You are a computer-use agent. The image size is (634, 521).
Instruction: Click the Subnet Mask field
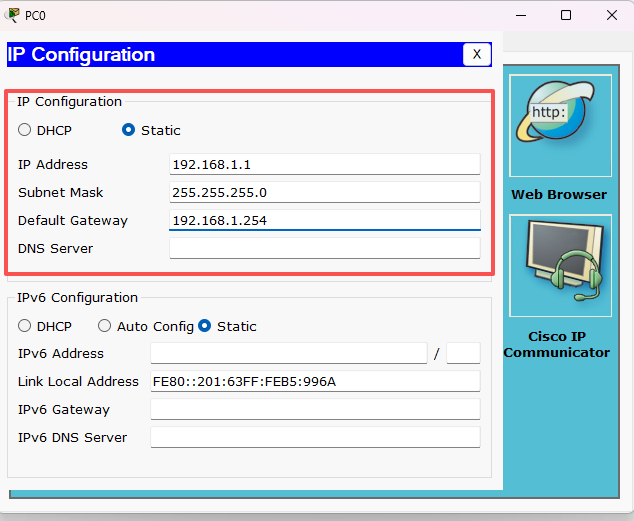pos(325,192)
